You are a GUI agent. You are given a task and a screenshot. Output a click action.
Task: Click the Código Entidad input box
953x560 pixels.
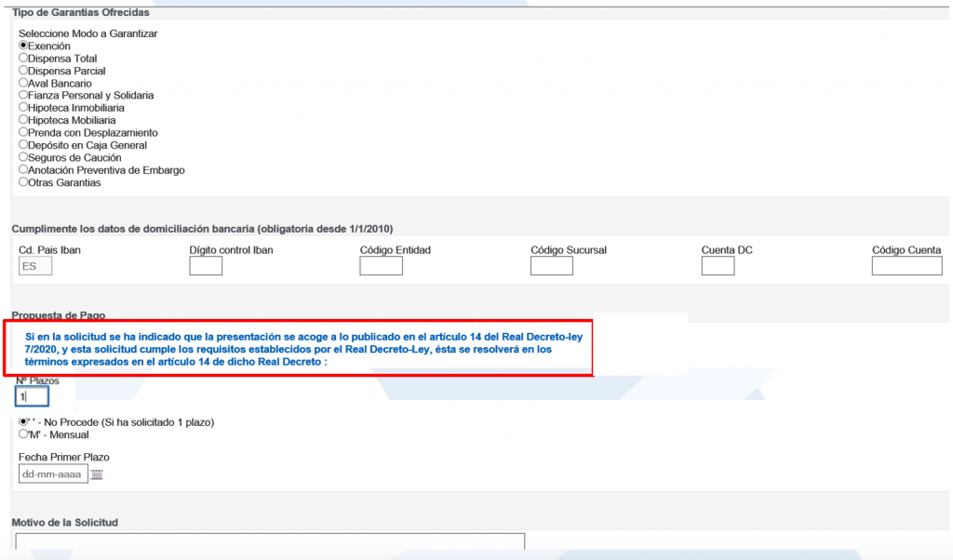(381, 266)
